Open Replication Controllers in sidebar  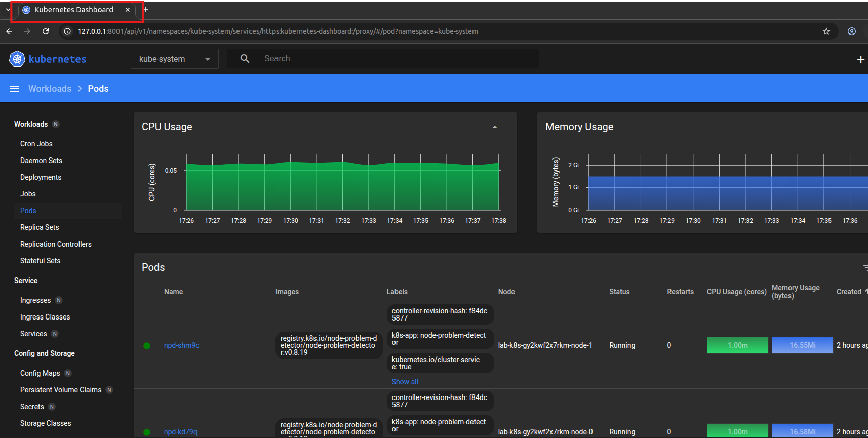(x=56, y=244)
